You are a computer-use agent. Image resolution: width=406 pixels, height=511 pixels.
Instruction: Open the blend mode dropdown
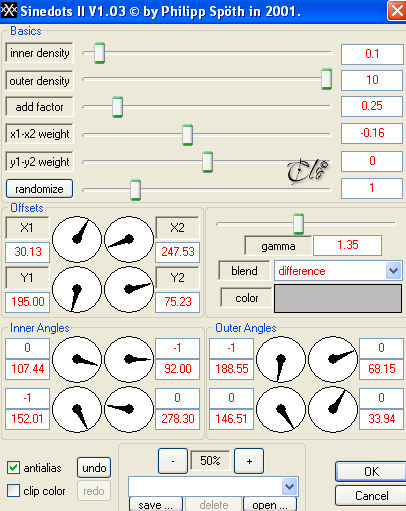(x=393, y=271)
